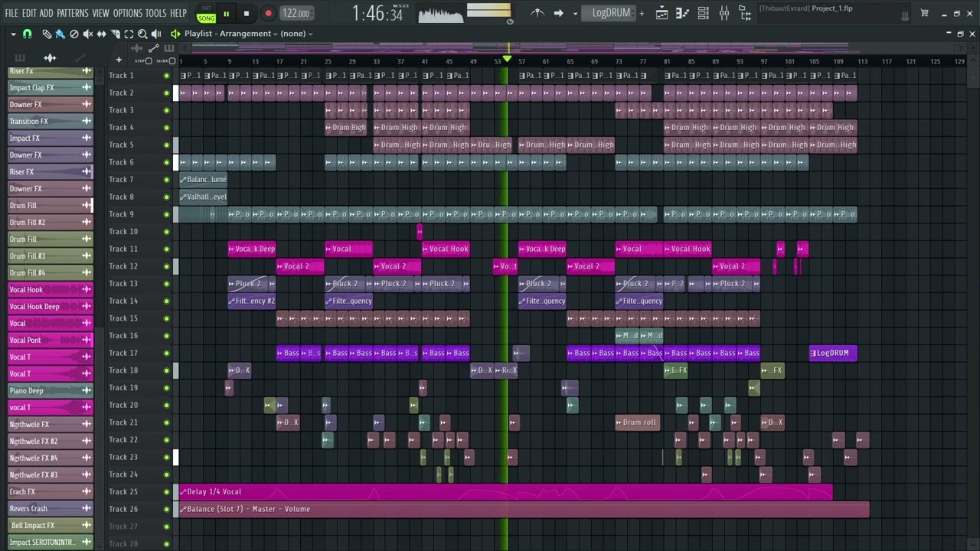Open the TOOLS menu
980x551 pixels.
[x=156, y=13]
